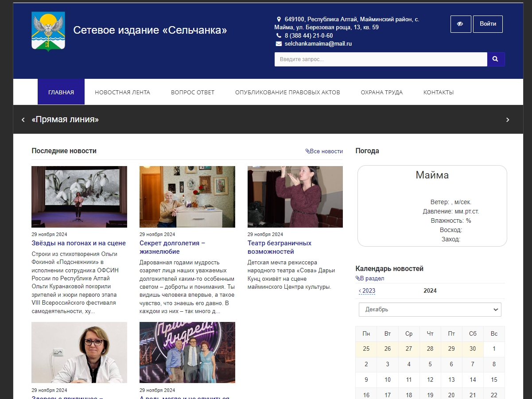The width and height of the screenshot is (532, 399).
Task: Open the «Декабрь» month dropdown
Action: 429,309
